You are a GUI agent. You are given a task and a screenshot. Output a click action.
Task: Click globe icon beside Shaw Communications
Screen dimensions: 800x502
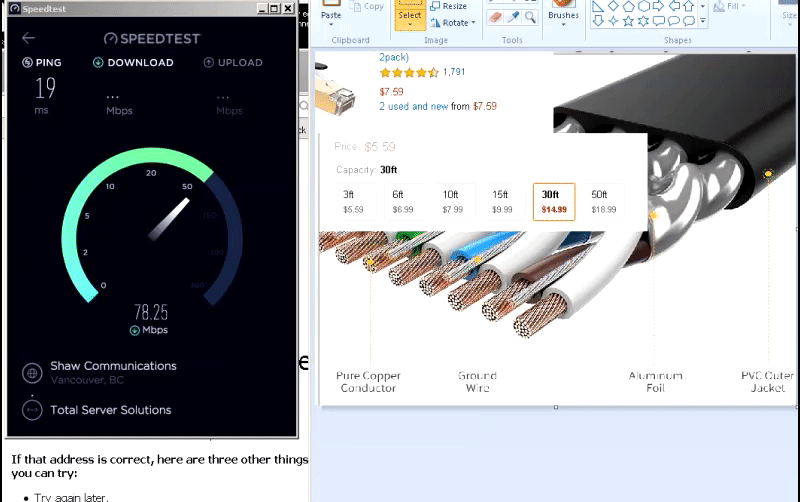click(x=32, y=373)
